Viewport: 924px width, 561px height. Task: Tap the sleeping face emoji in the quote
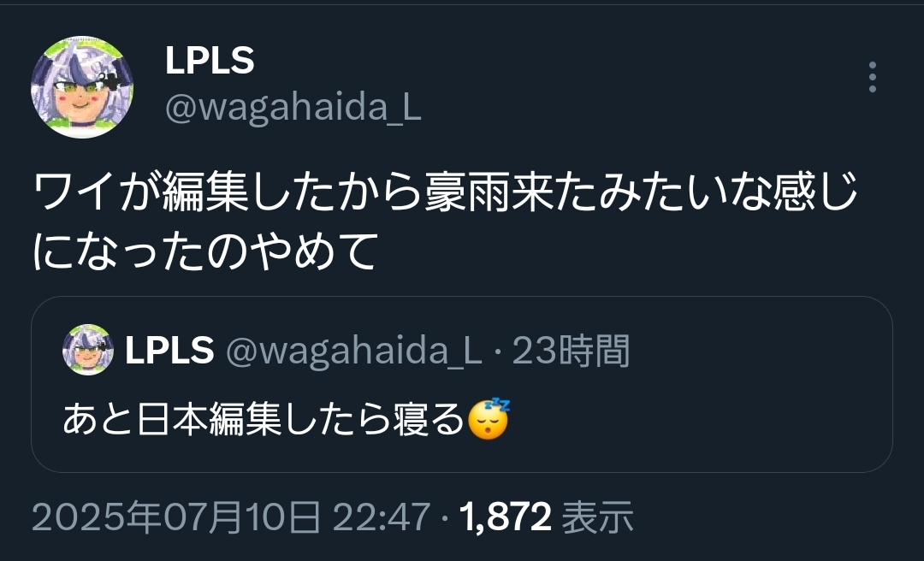[x=489, y=419]
